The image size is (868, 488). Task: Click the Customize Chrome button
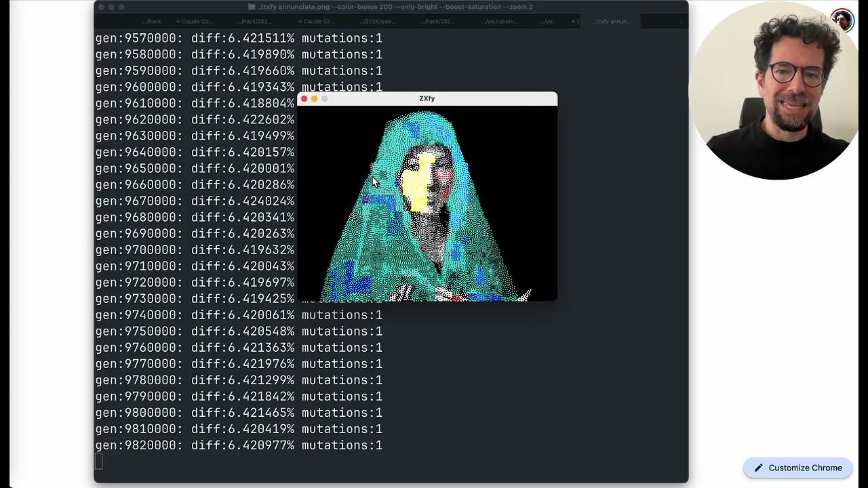point(797,468)
